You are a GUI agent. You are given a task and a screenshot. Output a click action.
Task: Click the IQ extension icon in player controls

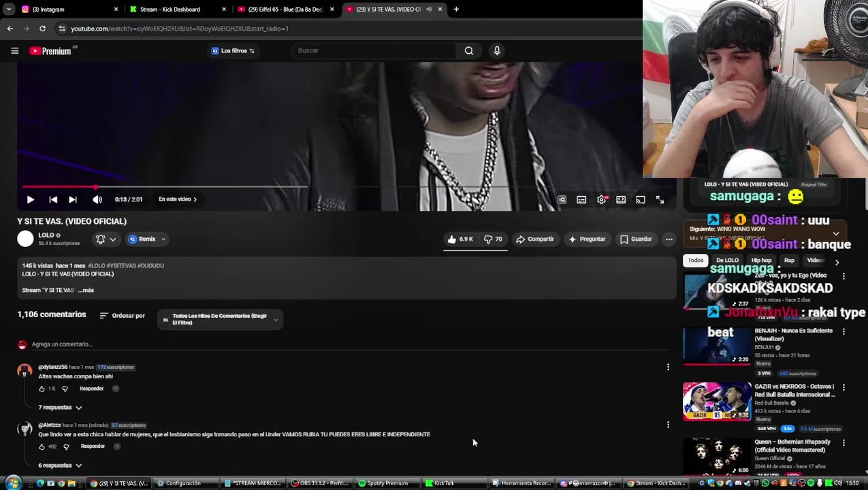click(562, 199)
